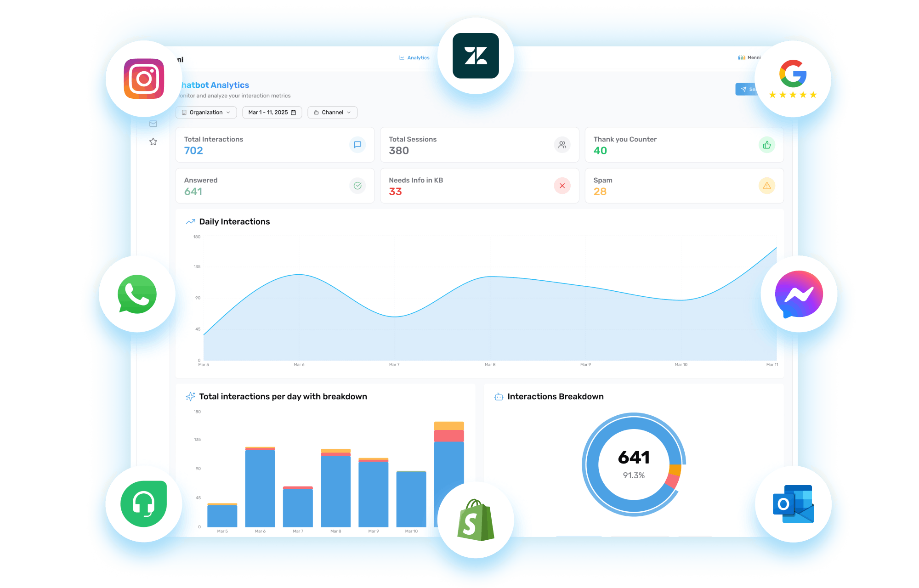
Task: Expand the Organization dropdown
Action: coord(206,113)
